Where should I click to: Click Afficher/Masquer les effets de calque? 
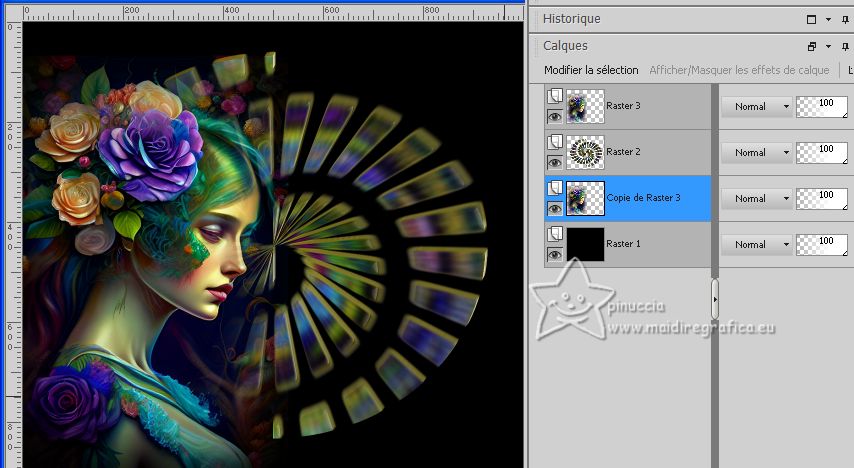coord(739,70)
